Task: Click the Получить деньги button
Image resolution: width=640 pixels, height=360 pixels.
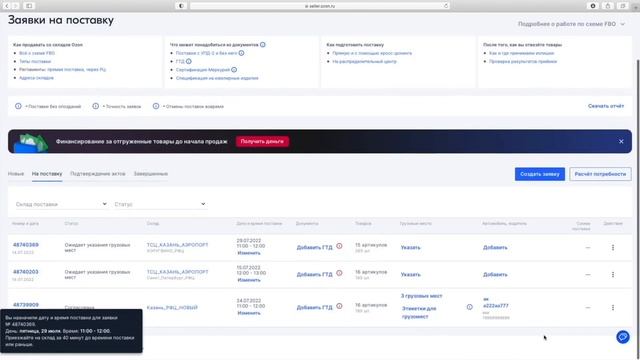Action: (x=262, y=142)
